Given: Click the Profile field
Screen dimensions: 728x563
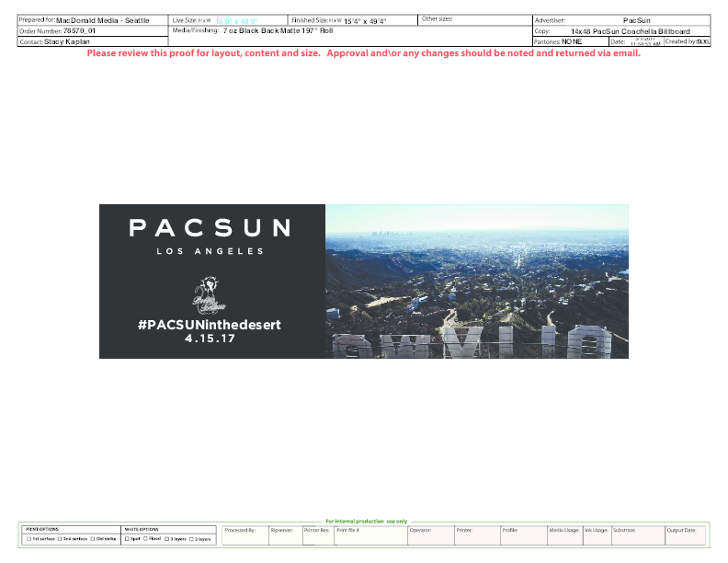Looking at the screenshot, I should (524, 535).
